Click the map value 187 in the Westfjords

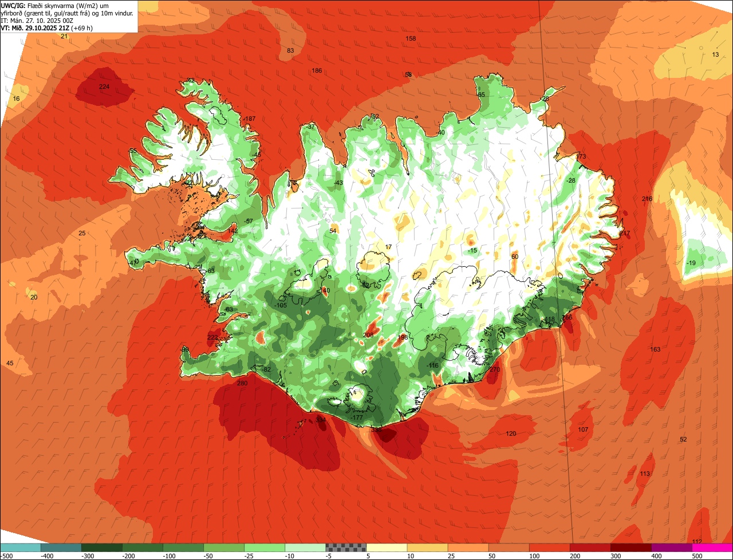(x=250, y=119)
